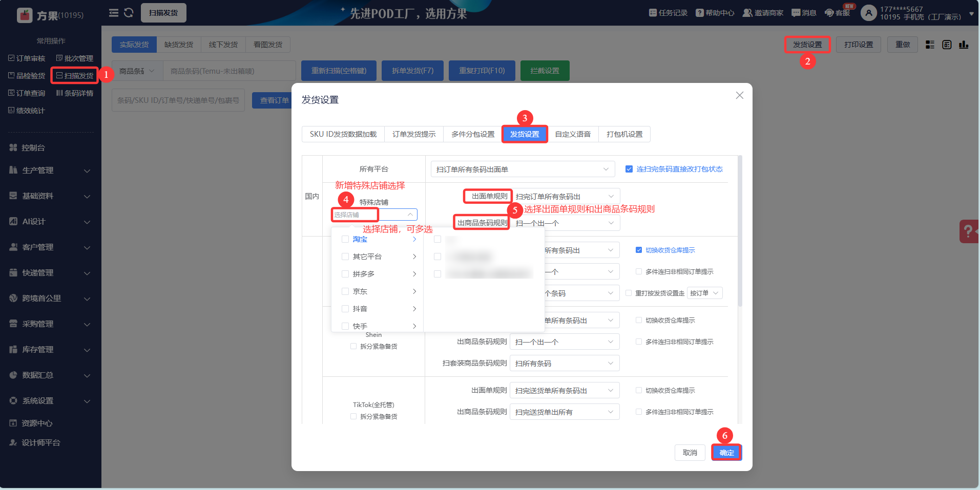This screenshot has width=980, height=490.
Task: Click the hamburger menu collapse icon
Action: (x=114, y=13)
